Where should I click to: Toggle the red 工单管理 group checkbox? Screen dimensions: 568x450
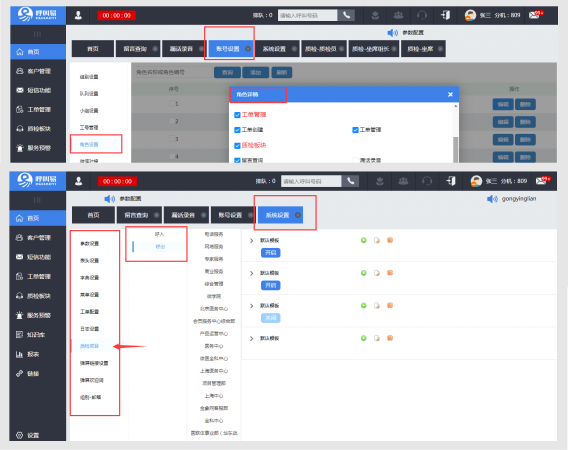237,115
